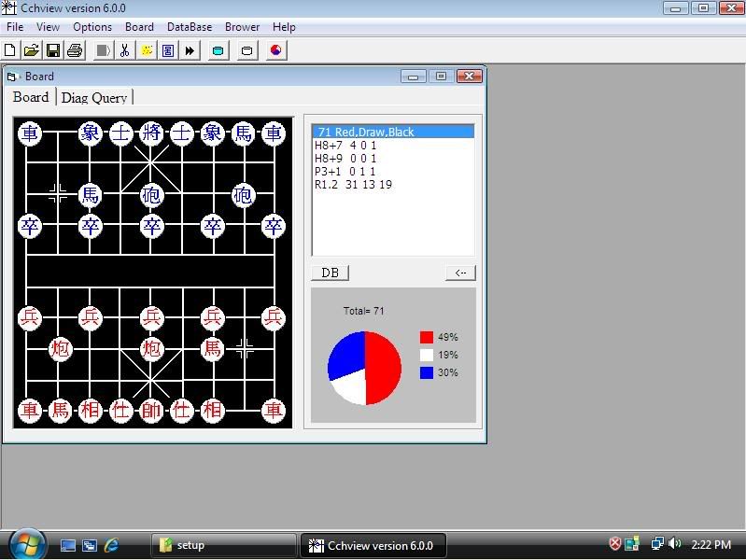746x560 pixels.
Task: Click the Show Desktop quick launch icon
Action: coord(67,545)
